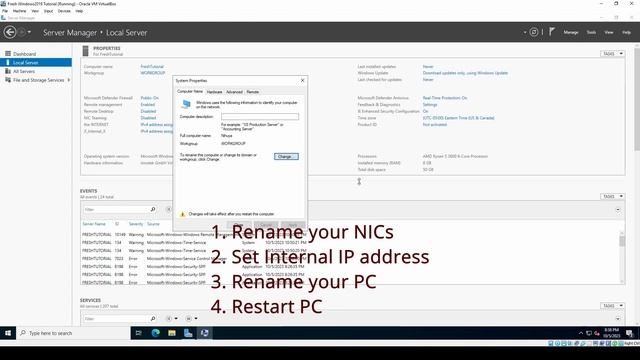The image size is (640, 360).
Task: Click Remote Desktop Disabled link
Action: point(148,111)
